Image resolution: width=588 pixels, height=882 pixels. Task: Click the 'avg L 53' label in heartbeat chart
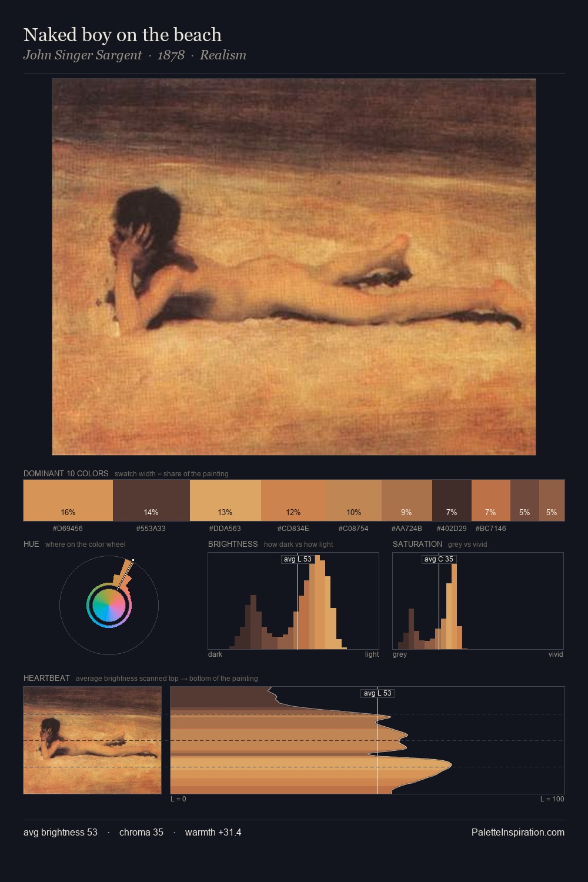377,693
